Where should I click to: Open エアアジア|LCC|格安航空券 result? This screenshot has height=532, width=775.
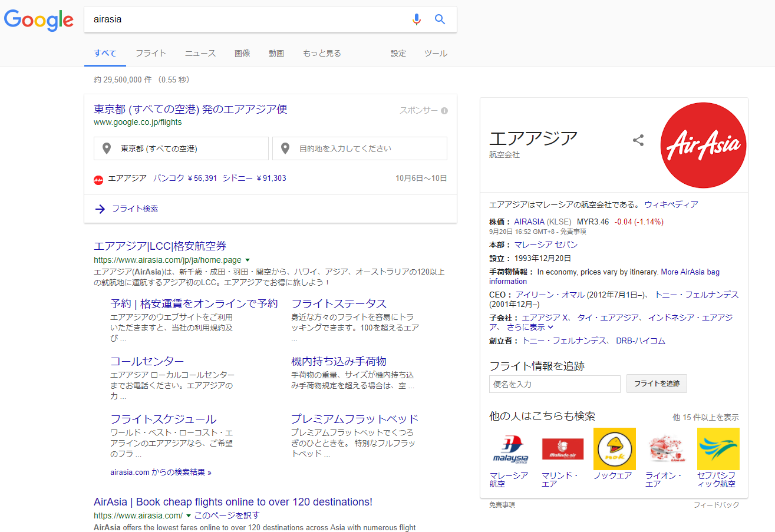160,246
